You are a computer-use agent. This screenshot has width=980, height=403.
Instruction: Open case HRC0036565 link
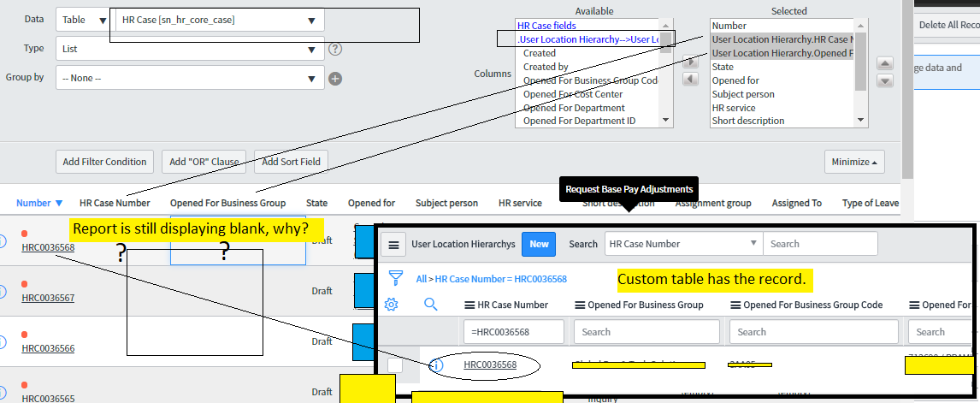click(48, 398)
